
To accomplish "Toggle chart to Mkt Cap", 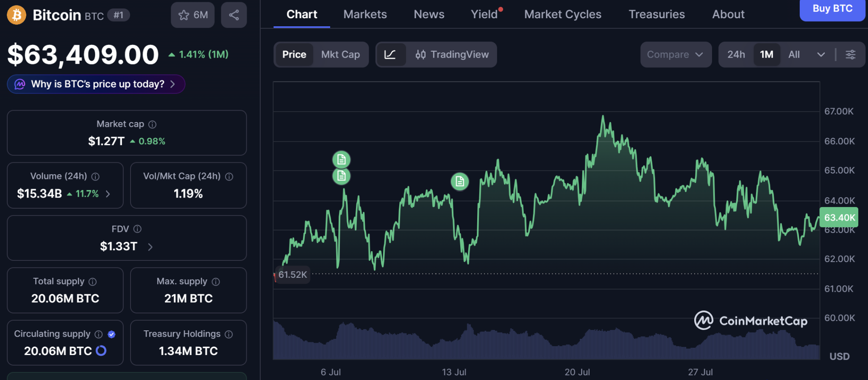I will click(340, 55).
